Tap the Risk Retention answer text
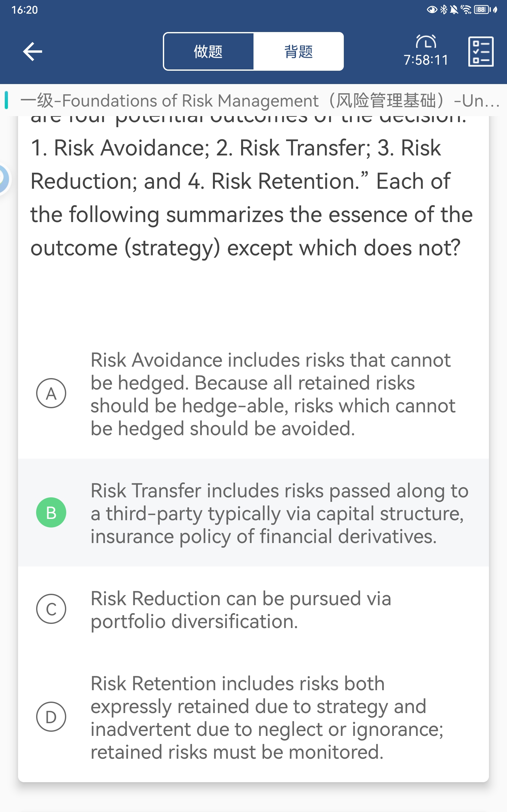The height and width of the screenshot is (812, 507). pos(266,717)
